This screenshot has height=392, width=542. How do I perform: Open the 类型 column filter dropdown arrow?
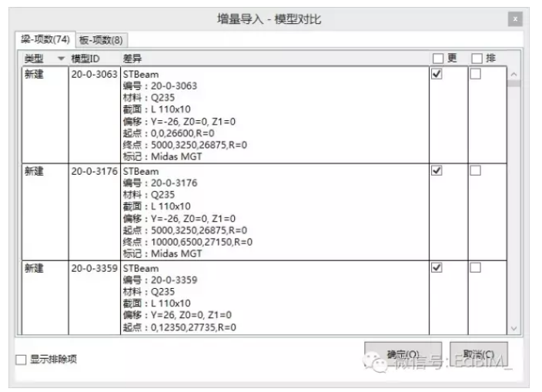coord(61,59)
